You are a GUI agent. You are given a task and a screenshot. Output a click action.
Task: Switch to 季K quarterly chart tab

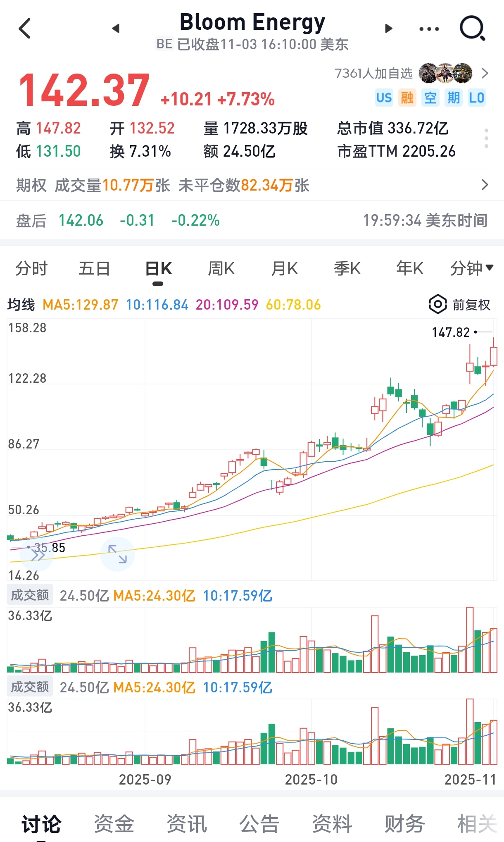tap(347, 269)
